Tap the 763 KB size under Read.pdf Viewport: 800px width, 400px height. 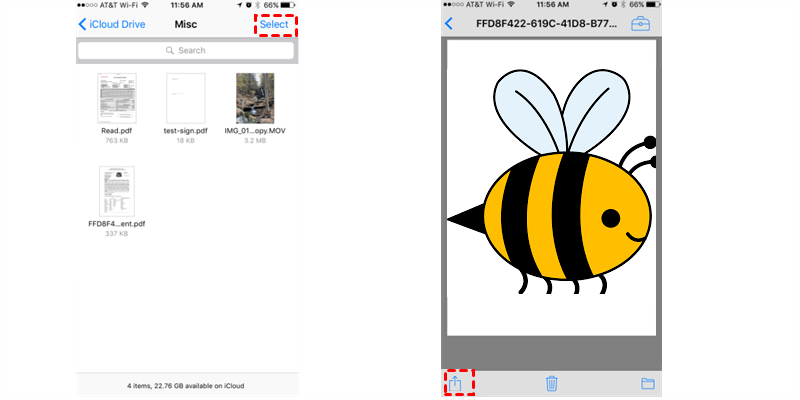[117, 140]
